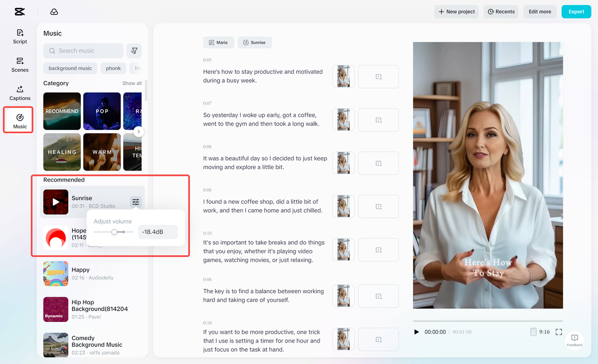This screenshot has width=598, height=364.
Task: Click the Adjust volume slider handle
Action: click(x=114, y=232)
